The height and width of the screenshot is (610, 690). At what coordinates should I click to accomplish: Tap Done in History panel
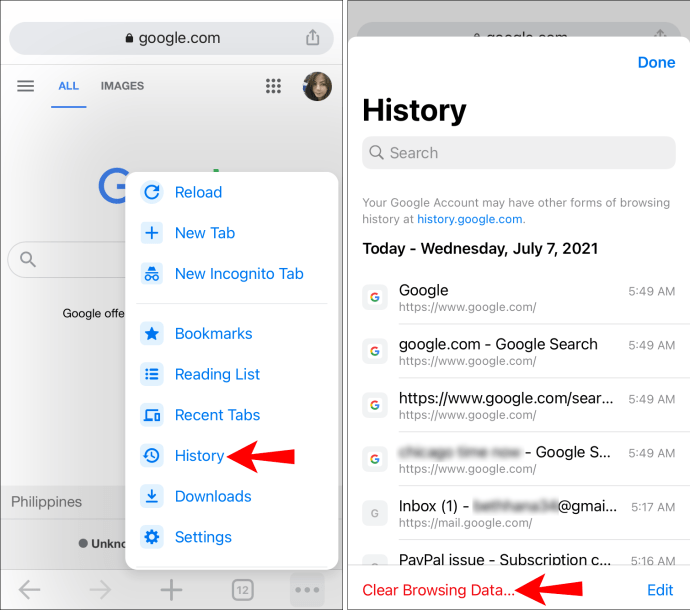[656, 62]
